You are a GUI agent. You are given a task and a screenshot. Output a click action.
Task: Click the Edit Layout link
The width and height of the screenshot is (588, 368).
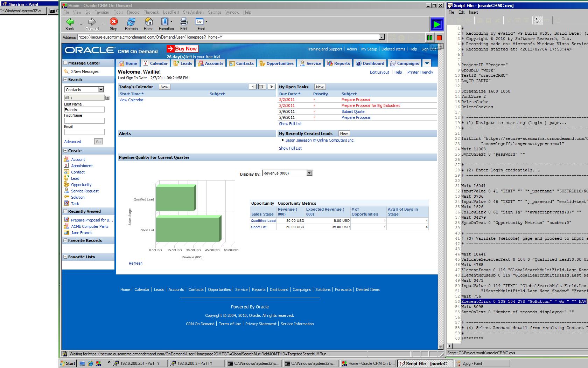click(x=379, y=72)
